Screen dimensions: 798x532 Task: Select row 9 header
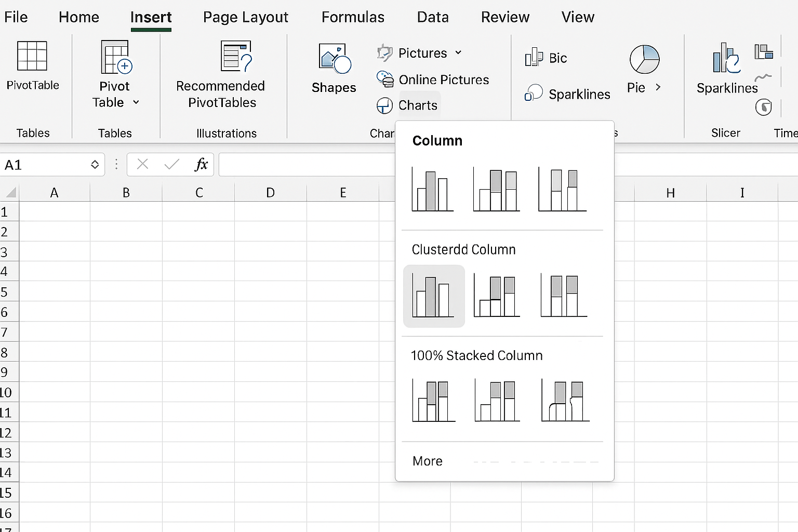(9, 372)
